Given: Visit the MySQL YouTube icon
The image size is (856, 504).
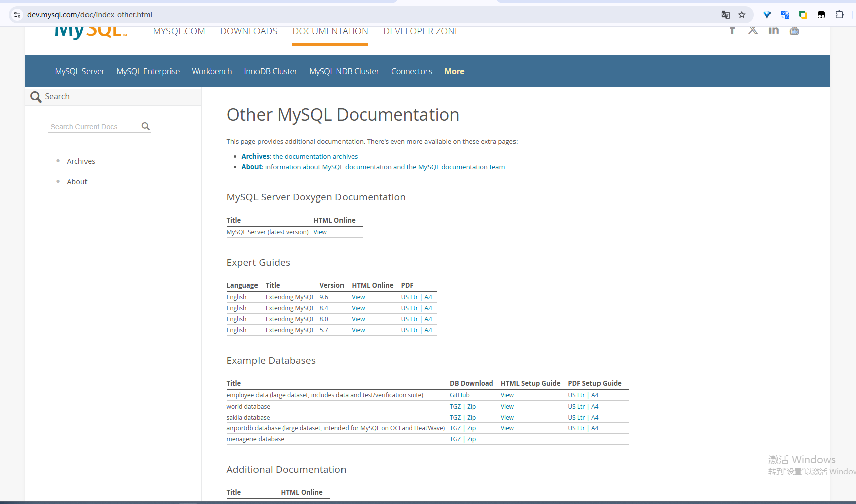Looking at the screenshot, I should tap(794, 30).
